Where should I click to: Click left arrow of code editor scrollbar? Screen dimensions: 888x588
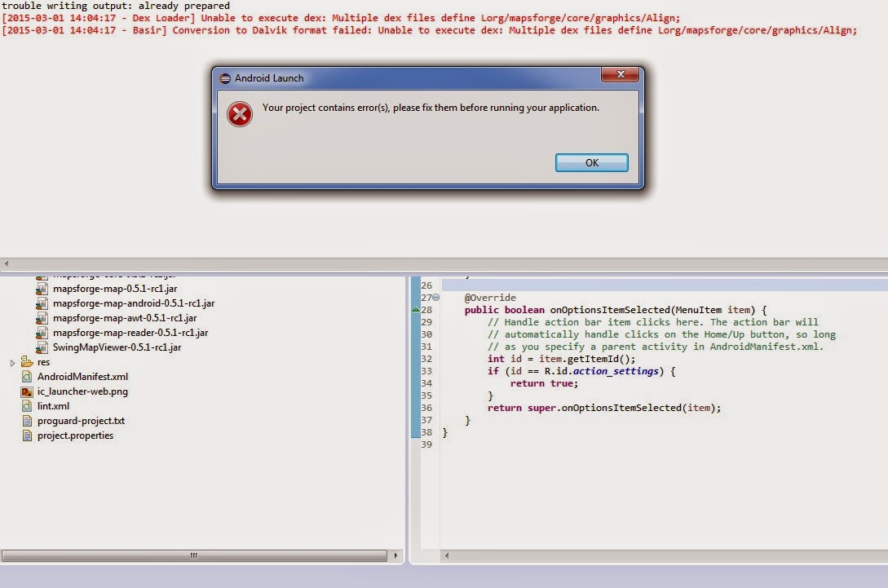click(x=447, y=555)
